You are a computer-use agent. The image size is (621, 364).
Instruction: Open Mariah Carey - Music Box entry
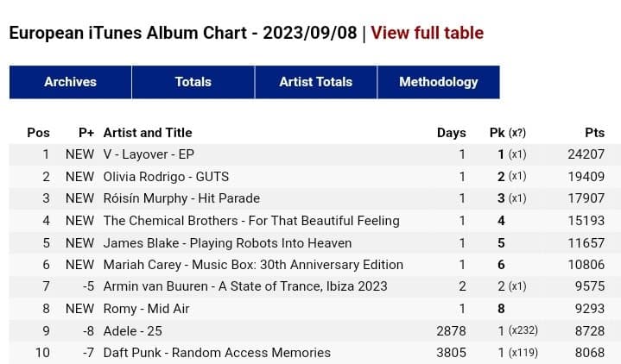253,265
